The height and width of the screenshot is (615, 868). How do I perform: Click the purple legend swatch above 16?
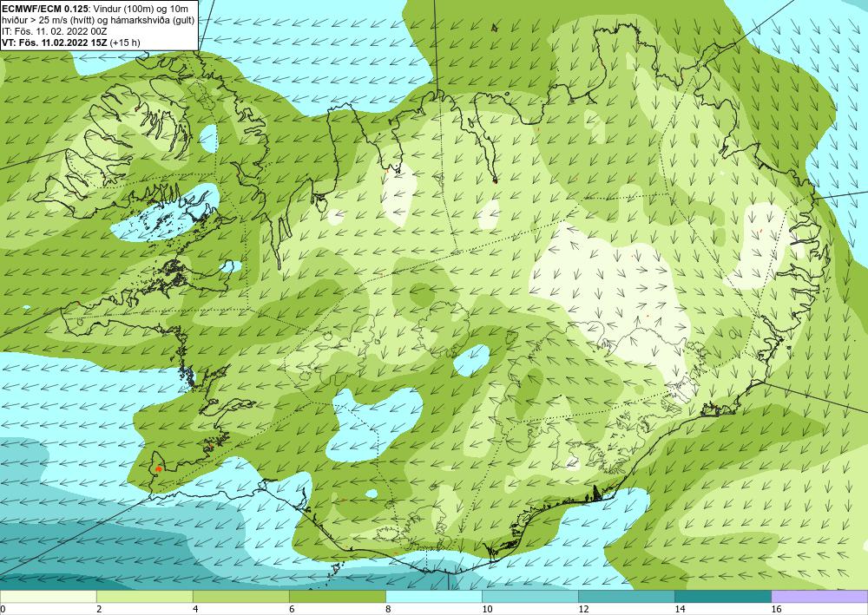(819, 596)
